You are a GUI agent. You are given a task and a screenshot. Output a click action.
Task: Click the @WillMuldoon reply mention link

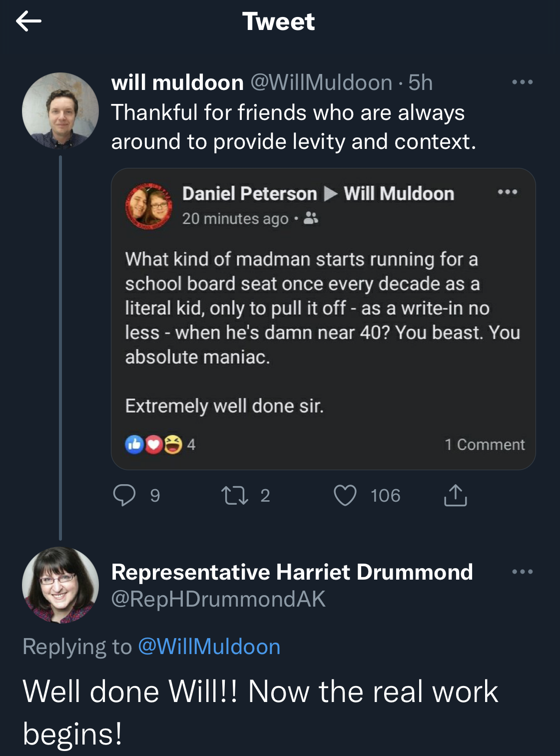tap(209, 647)
